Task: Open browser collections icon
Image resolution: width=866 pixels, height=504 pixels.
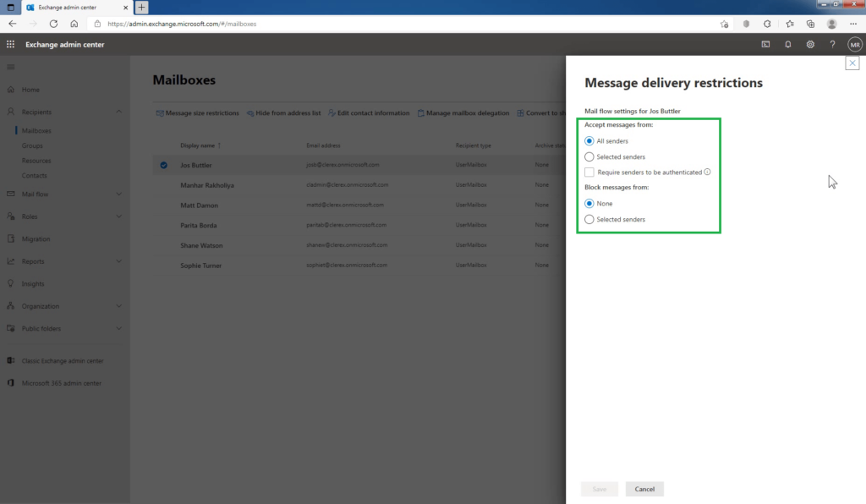Action: [810, 24]
